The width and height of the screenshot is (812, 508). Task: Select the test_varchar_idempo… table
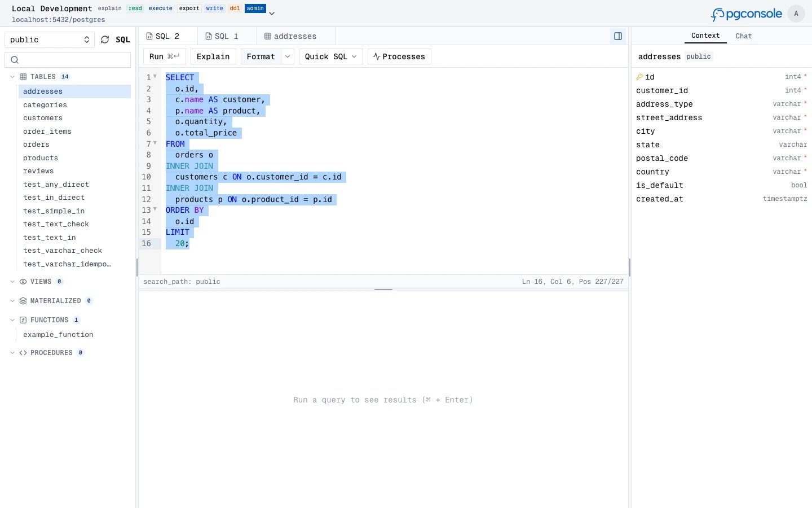[x=74, y=264]
